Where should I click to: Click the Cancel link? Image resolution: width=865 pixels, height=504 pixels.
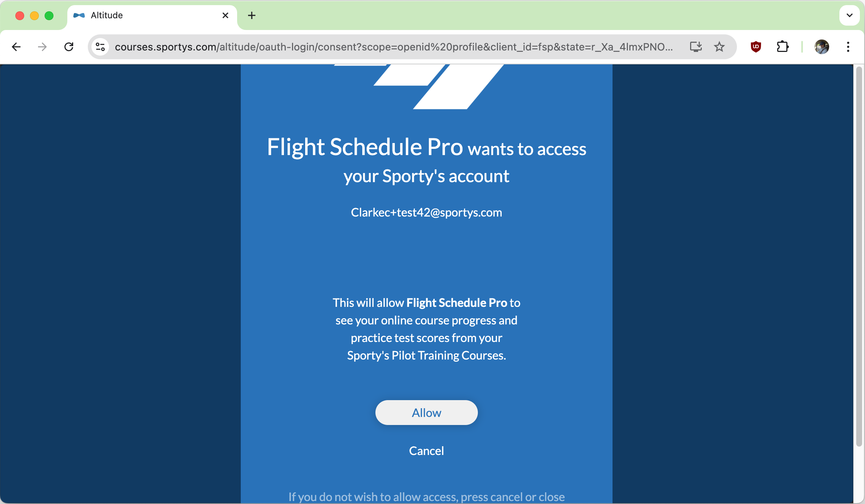(x=426, y=451)
